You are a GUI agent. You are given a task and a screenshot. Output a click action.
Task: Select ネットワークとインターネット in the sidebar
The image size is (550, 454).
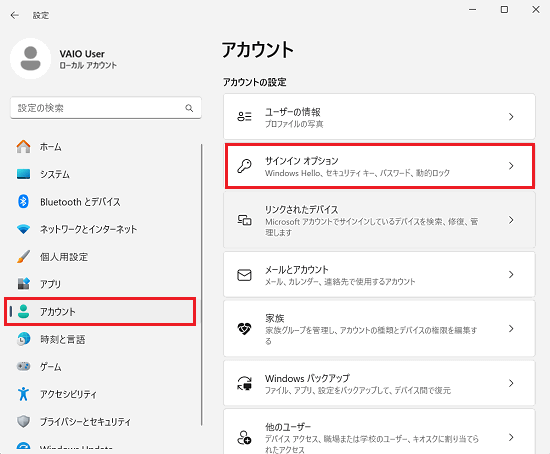pyautogui.click(x=102, y=229)
